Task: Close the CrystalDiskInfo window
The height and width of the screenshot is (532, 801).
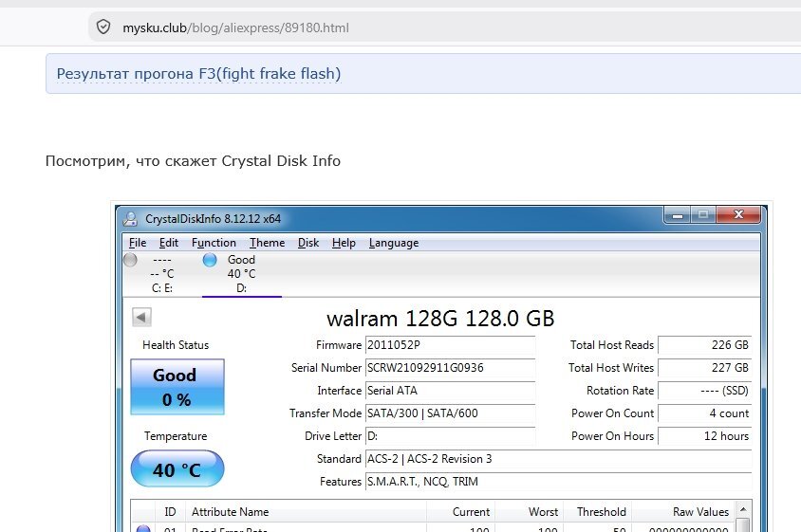Action: tap(738, 215)
